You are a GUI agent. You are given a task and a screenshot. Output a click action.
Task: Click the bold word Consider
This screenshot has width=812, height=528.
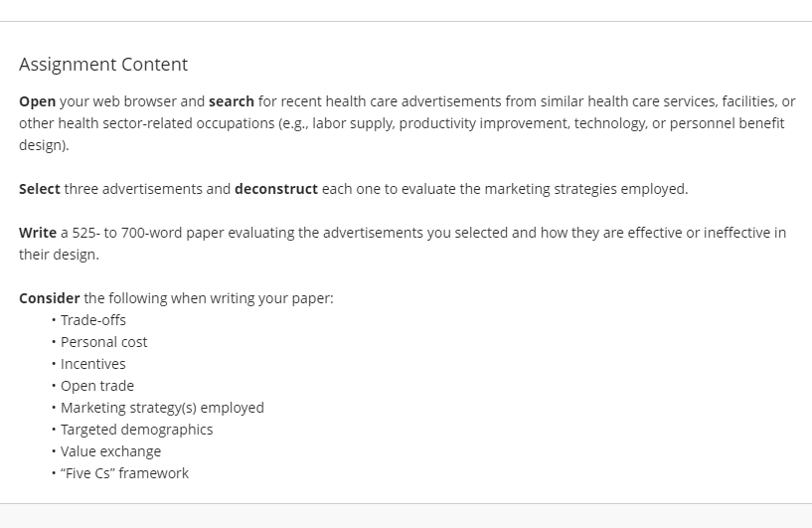(50, 298)
